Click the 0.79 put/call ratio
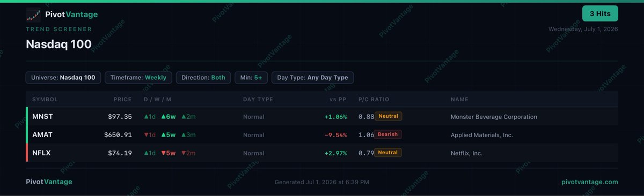 click(367, 153)
